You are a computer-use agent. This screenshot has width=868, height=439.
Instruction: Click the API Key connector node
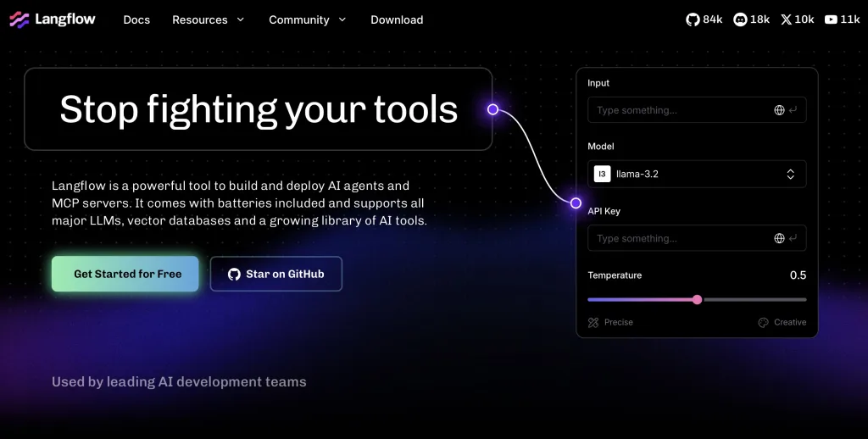pos(576,203)
